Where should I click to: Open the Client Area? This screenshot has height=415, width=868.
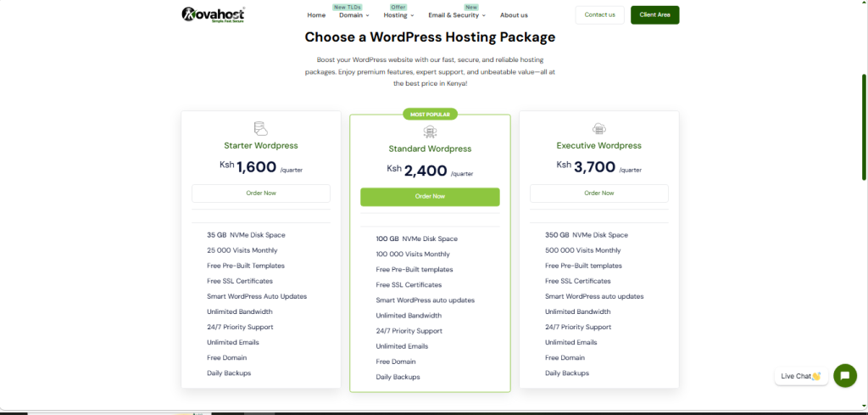655,15
